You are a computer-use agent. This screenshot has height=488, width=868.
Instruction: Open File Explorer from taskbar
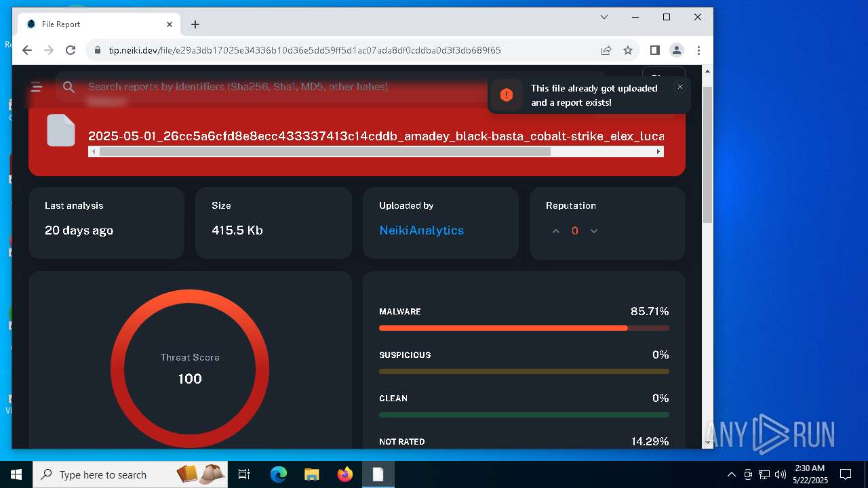coord(312,474)
